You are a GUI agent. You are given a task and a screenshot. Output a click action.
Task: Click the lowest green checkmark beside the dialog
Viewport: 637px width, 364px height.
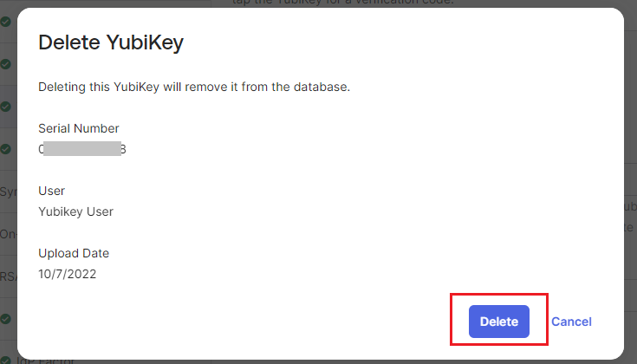pyautogui.click(x=5, y=319)
